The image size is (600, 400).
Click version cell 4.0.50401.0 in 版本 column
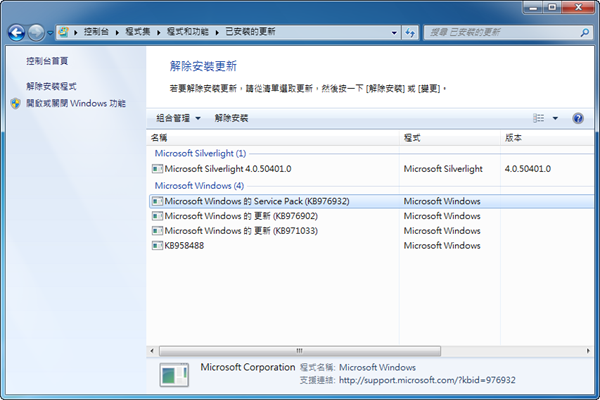coord(527,169)
